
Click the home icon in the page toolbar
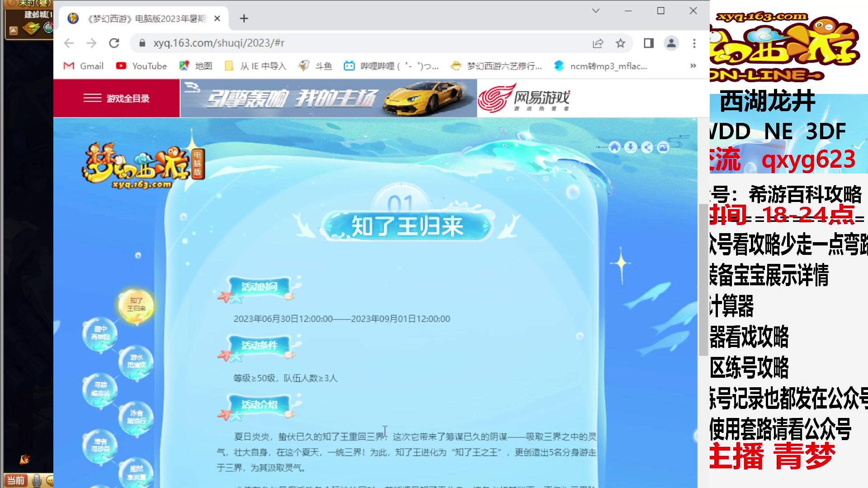coord(614,147)
